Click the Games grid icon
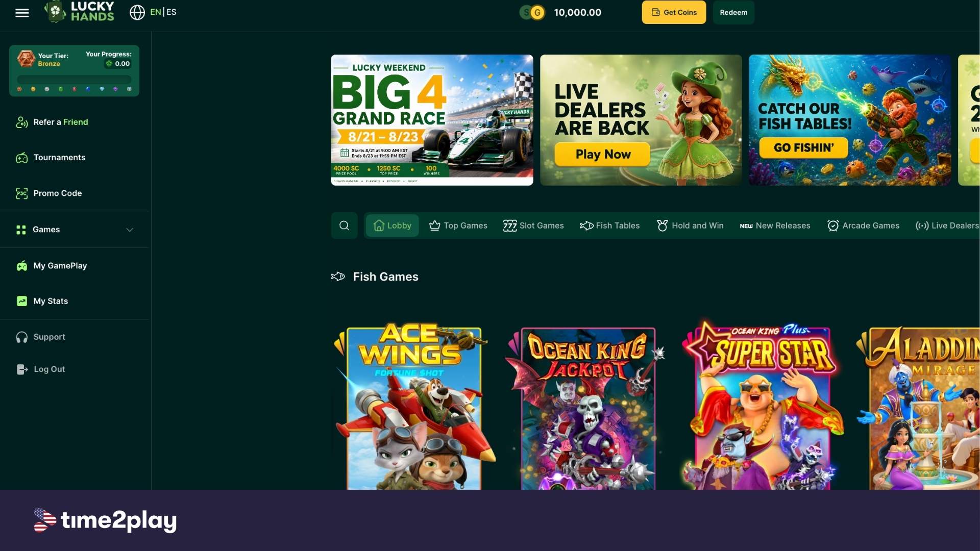This screenshot has height=551, width=980. 21,230
